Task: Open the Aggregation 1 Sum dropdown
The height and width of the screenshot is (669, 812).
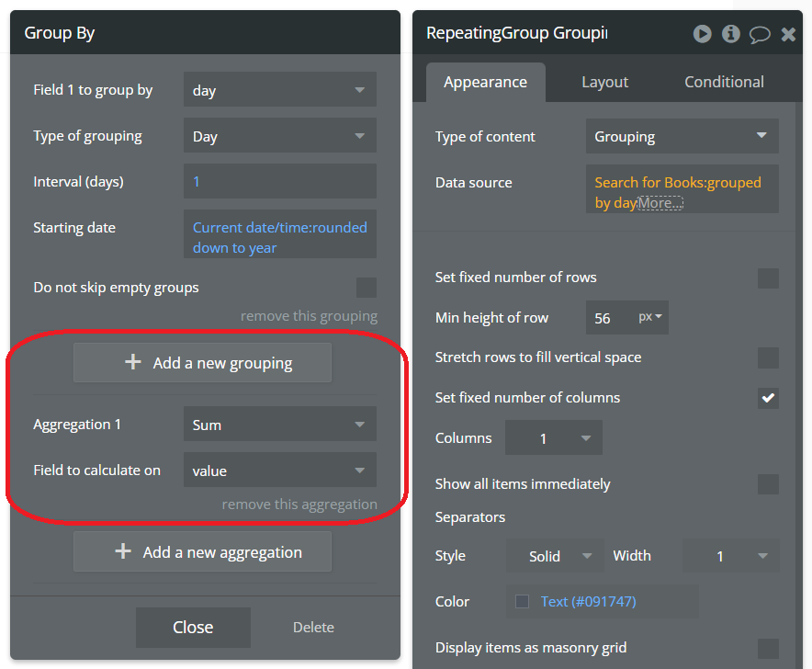Action: pyautogui.click(x=279, y=425)
